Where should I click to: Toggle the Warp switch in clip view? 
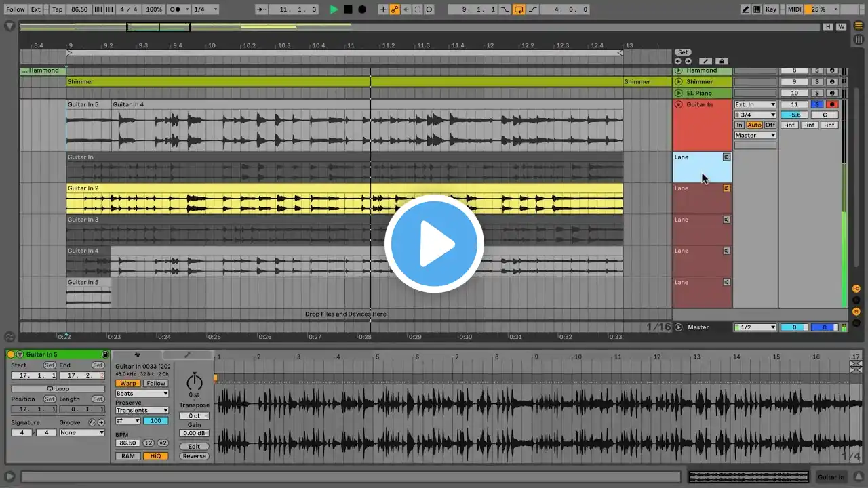(x=127, y=383)
